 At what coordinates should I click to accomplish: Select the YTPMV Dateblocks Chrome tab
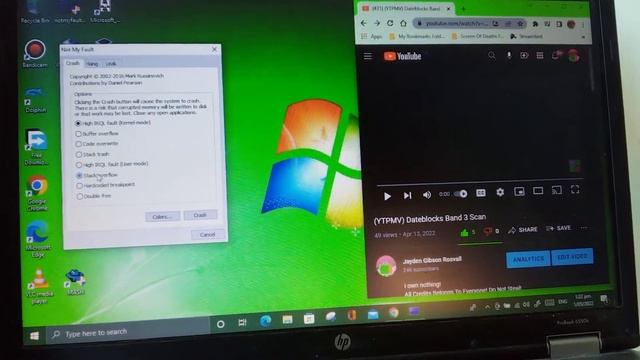[405, 9]
